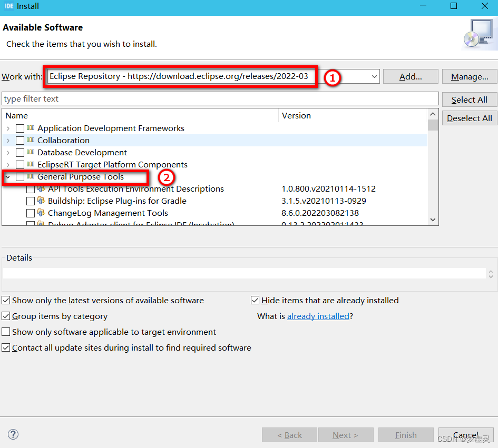The image size is (498, 448).
Task: Click the Details pane down stepper arrow
Action: pyautogui.click(x=491, y=276)
